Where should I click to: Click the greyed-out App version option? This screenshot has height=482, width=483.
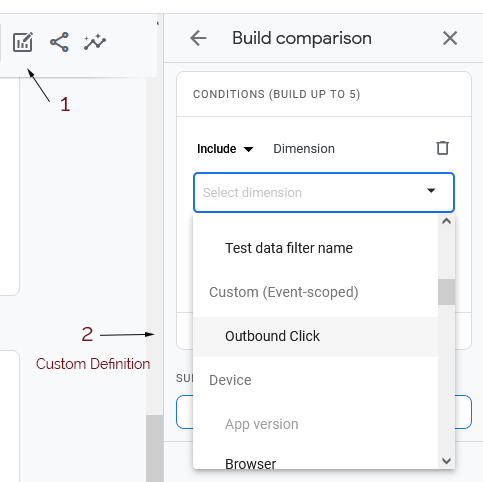315,424
